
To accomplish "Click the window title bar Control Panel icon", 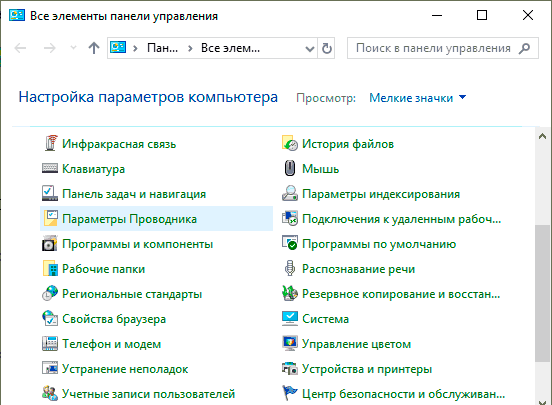I will coord(17,15).
